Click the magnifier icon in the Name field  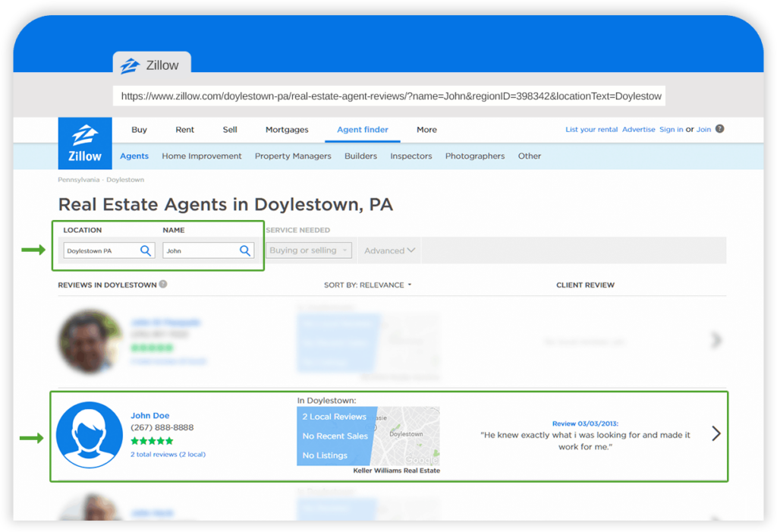pos(244,250)
